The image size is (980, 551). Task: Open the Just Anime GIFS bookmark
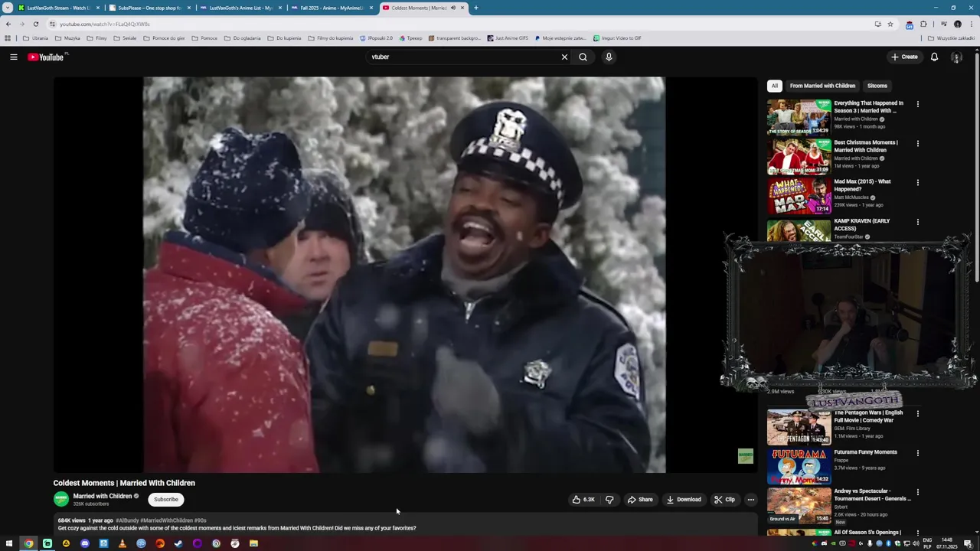coord(508,37)
